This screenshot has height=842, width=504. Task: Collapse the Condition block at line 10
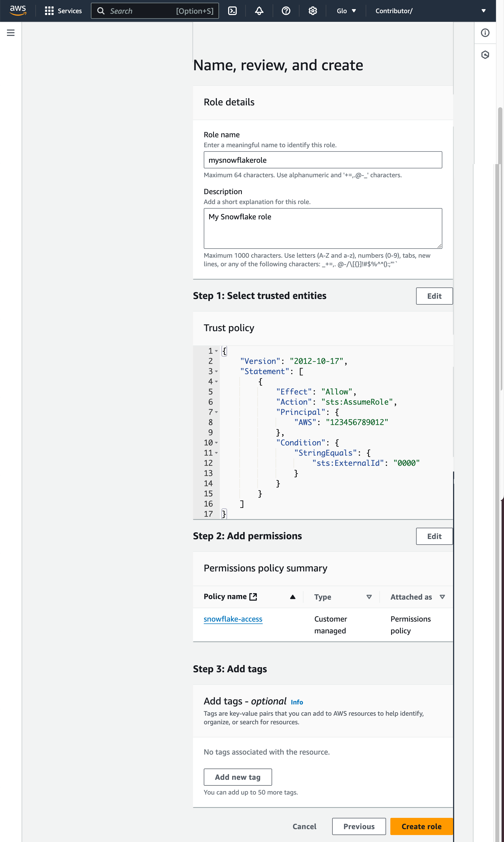point(216,443)
